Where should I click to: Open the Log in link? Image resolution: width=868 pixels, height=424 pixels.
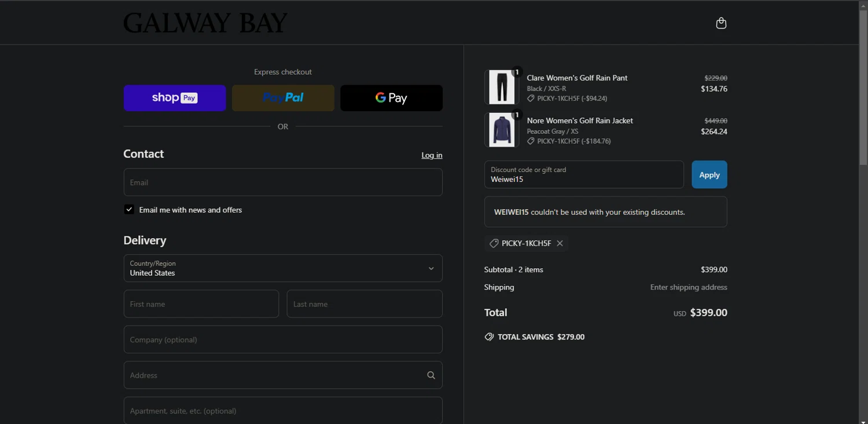[x=432, y=155]
